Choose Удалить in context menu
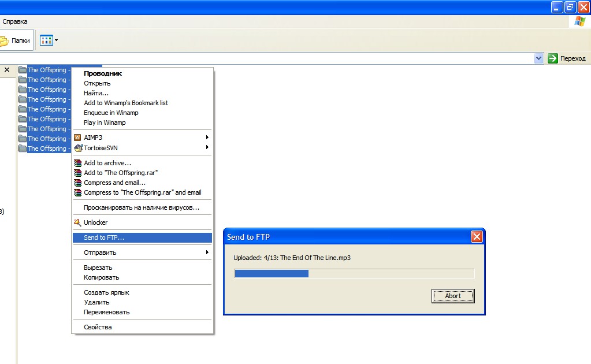 (x=143, y=302)
